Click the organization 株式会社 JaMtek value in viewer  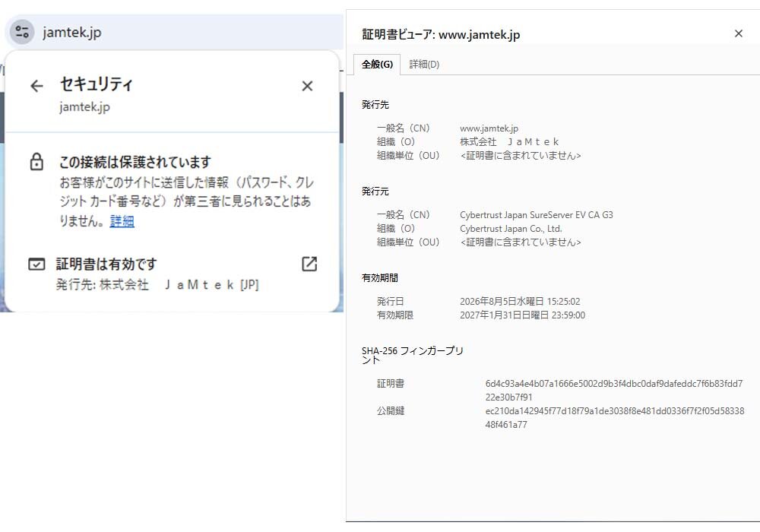[509, 142]
